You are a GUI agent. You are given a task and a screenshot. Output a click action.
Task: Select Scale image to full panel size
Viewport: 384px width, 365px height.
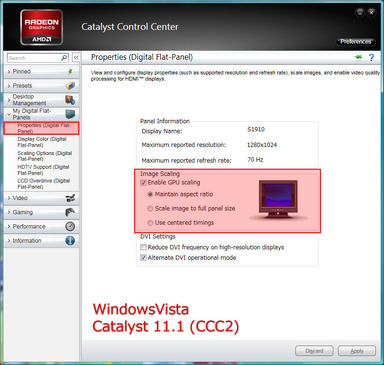tap(150, 209)
